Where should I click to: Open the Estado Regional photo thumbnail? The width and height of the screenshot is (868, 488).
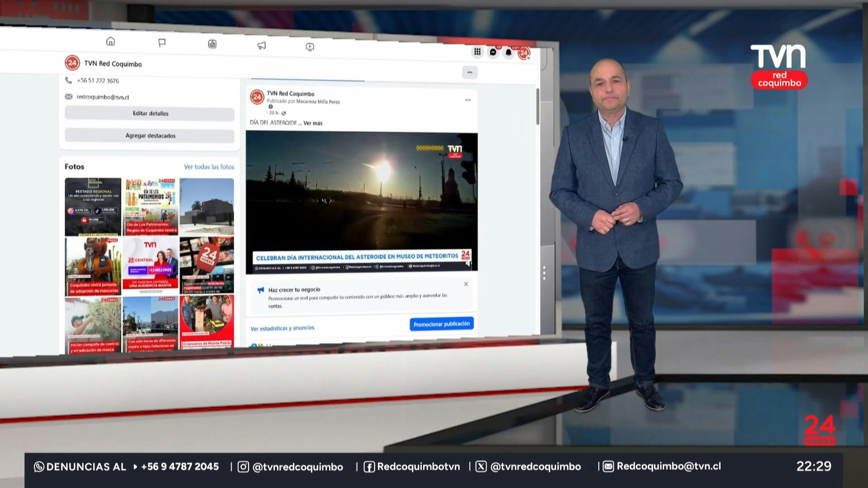93,207
